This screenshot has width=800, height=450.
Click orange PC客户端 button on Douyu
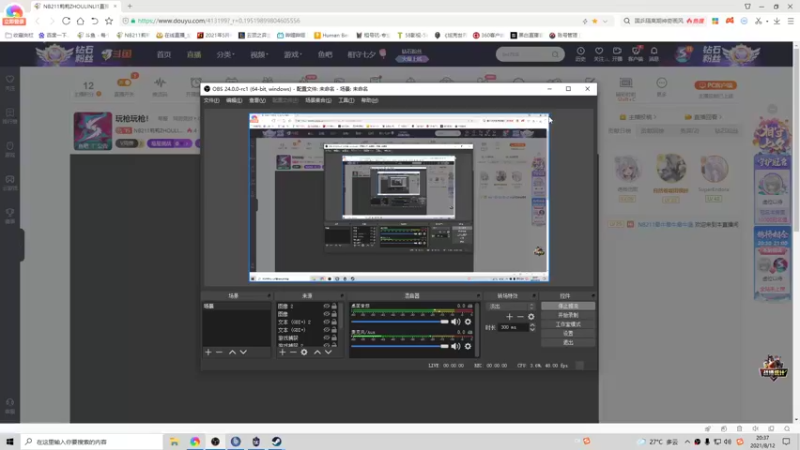coord(715,85)
